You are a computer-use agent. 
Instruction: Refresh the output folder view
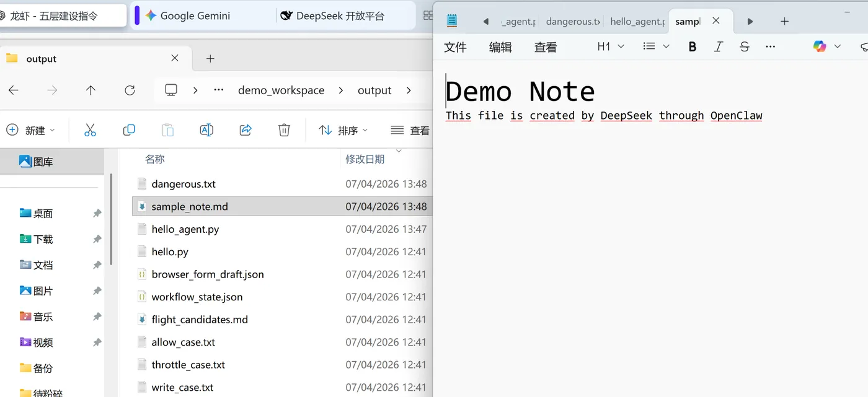[130, 90]
